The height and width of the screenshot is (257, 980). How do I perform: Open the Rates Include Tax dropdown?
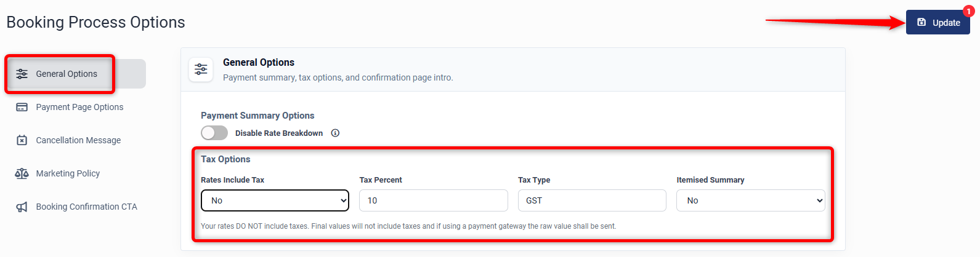click(x=275, y=200)
